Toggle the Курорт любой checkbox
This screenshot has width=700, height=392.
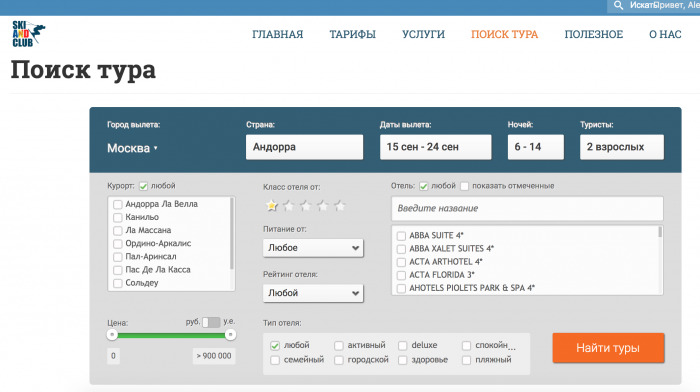click(x=143, y=186)
